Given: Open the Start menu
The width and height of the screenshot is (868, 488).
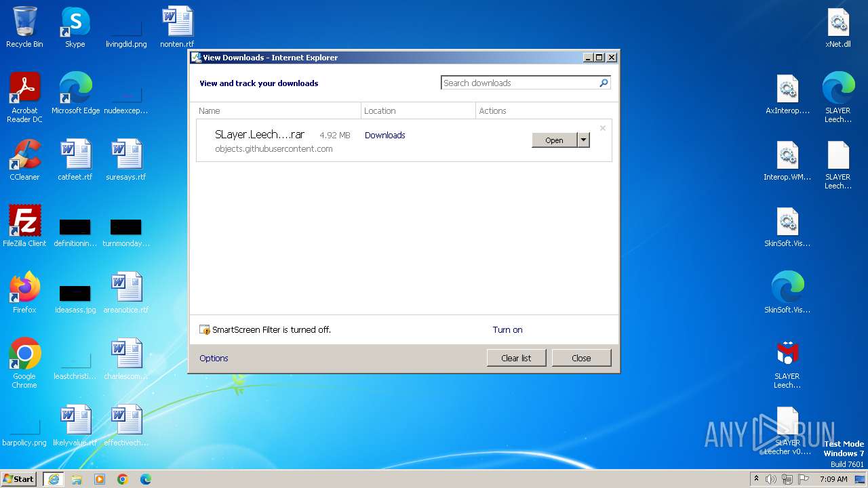Looking at the screenshot, I should pyautogui.click(x=19, y=479).
